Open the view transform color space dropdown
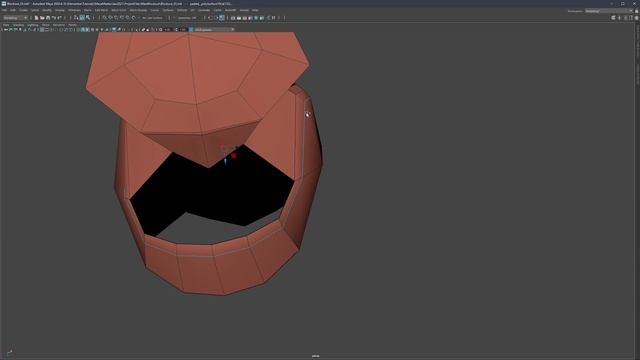 pos(215,30)
